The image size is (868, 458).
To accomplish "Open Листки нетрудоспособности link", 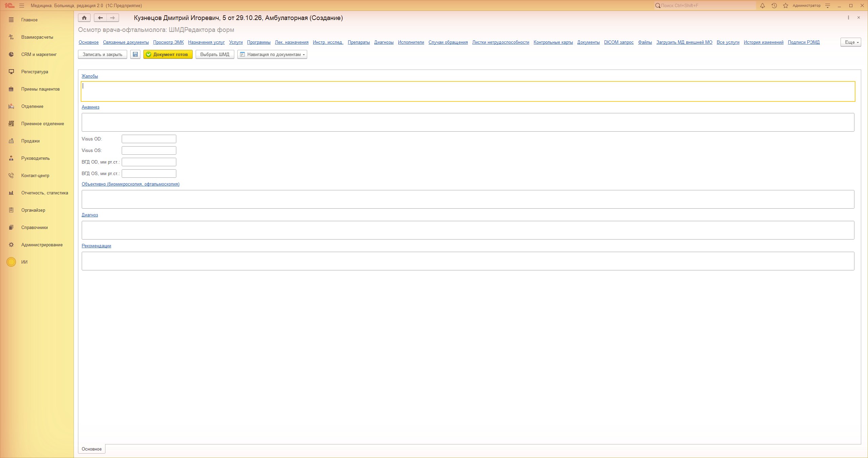I will 500,42.
